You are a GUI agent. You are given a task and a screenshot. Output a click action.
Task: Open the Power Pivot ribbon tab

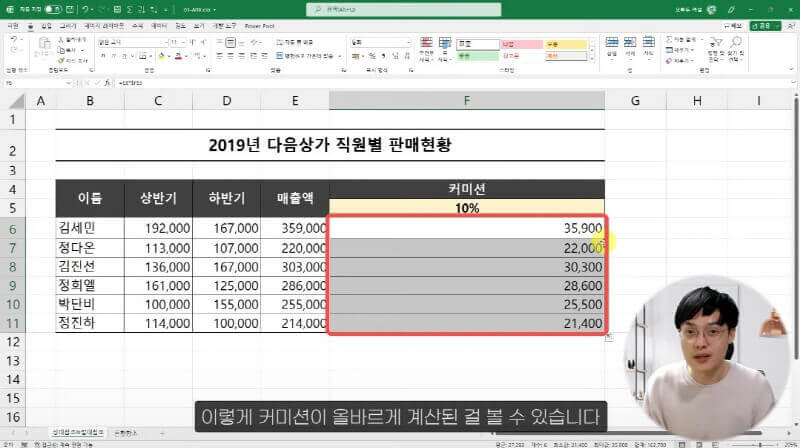point(259,26)
